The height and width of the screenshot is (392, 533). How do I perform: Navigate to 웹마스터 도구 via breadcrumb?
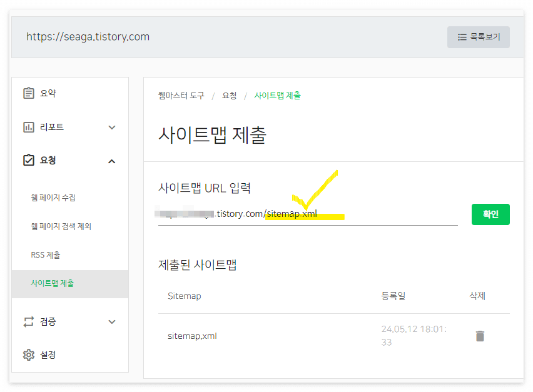tap(181, 88)
